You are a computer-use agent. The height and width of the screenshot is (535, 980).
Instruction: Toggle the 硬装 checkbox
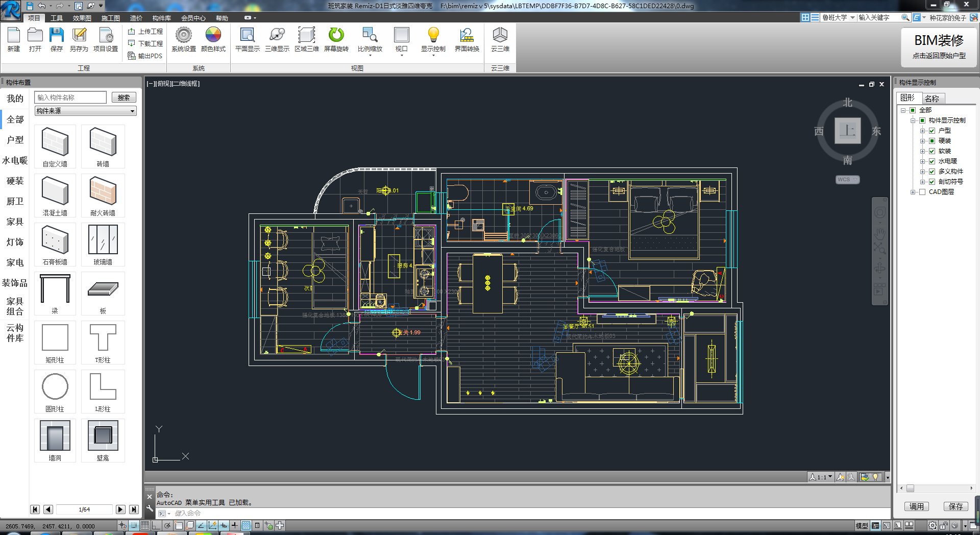(x=932, y=141)
